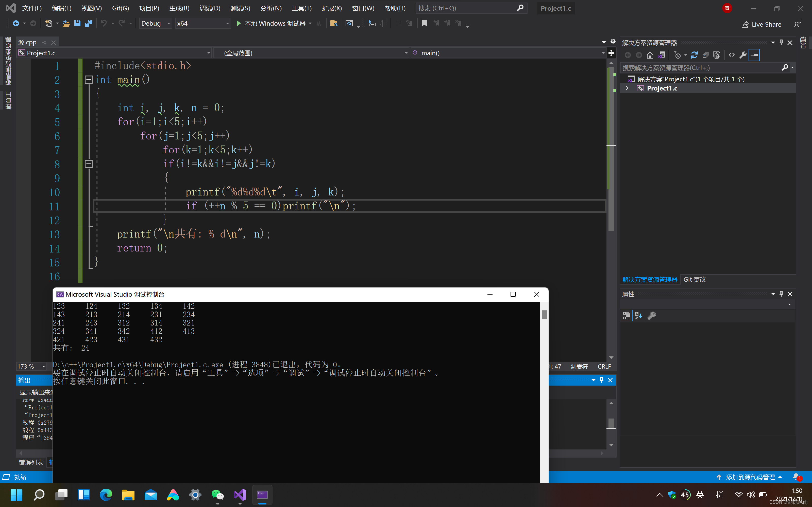The height and width of the screenshot is (507, 812).
Task: Toggle categorized view in Properties panel
Action: point(627,316)
